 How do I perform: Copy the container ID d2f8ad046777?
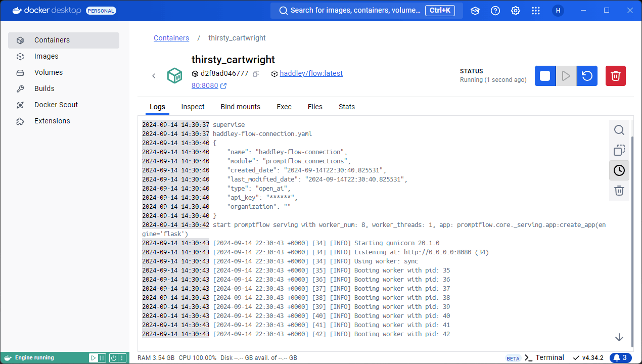coord(256,74)
